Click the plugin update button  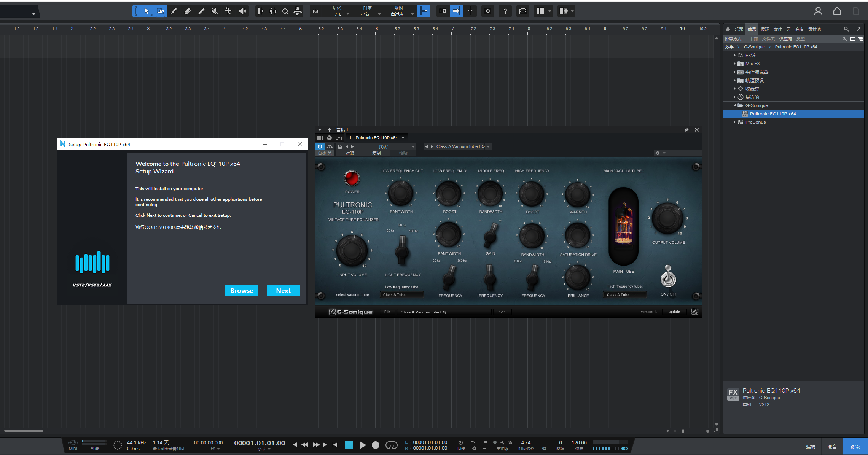(x=674, y=312)
